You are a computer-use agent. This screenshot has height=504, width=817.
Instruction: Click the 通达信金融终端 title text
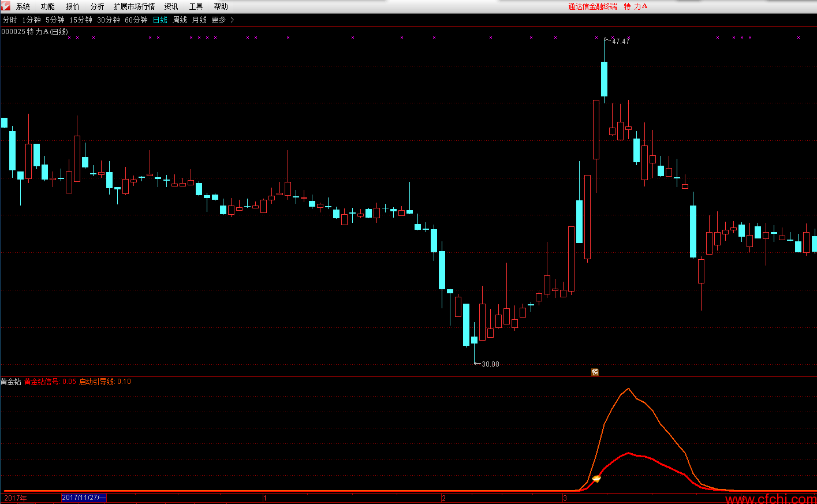click(x=592, y=6)
